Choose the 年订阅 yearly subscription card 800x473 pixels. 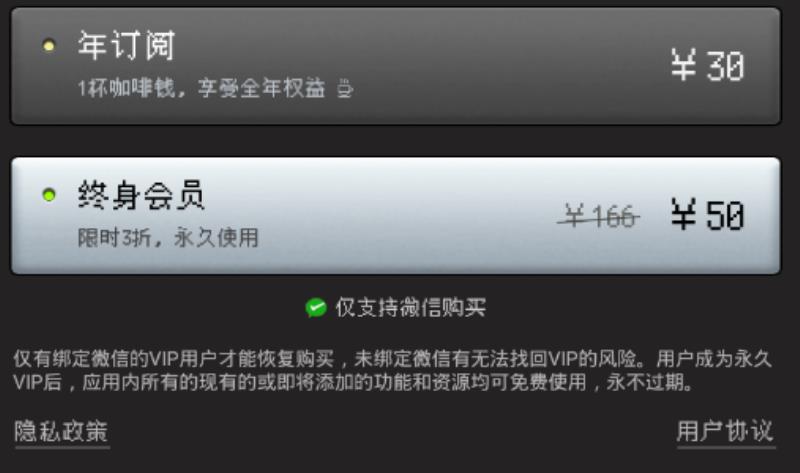click(x=396, y=66)
